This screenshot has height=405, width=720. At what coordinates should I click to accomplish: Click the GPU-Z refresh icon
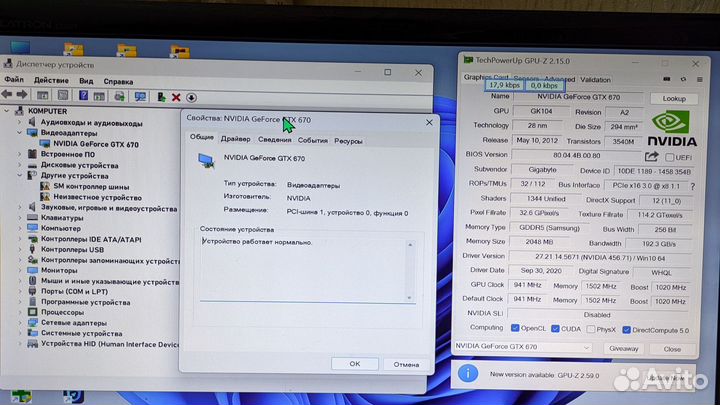coord(683,79)
